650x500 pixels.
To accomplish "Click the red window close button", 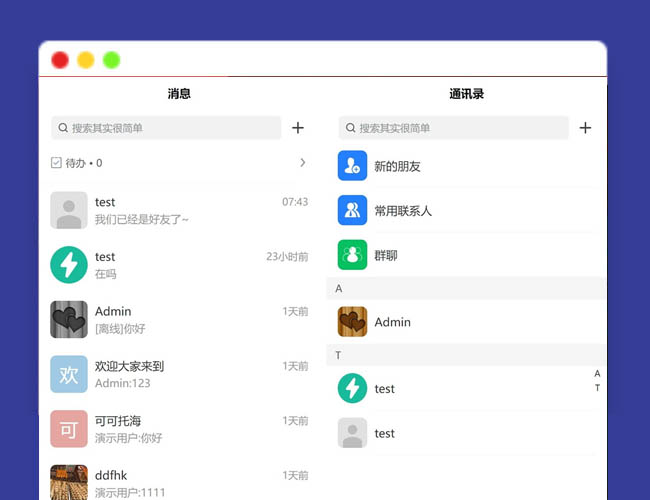I will 60,60.
